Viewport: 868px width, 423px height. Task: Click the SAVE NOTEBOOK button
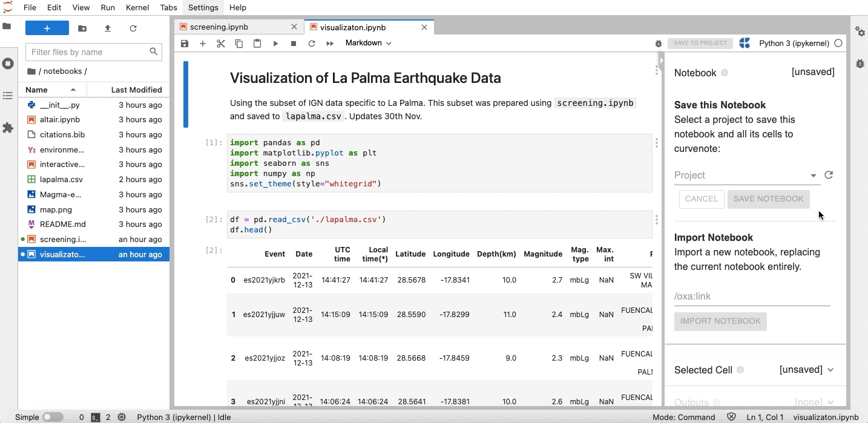768,198
